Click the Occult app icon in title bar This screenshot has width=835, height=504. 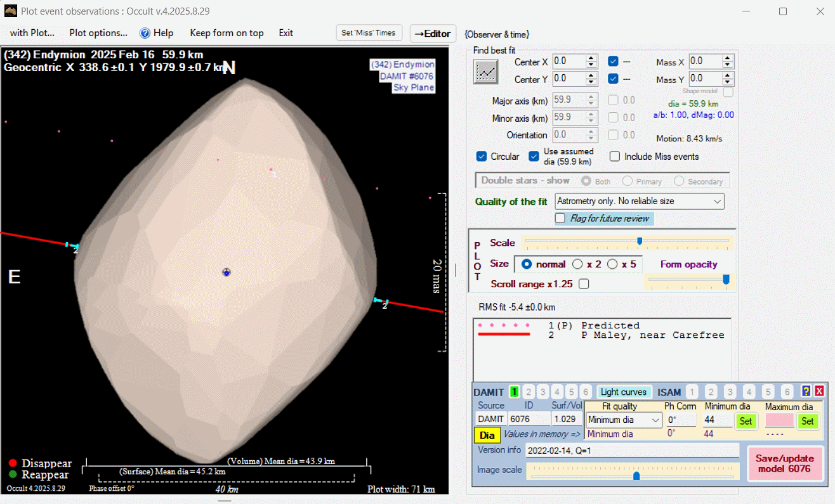(x=10, y=11)
